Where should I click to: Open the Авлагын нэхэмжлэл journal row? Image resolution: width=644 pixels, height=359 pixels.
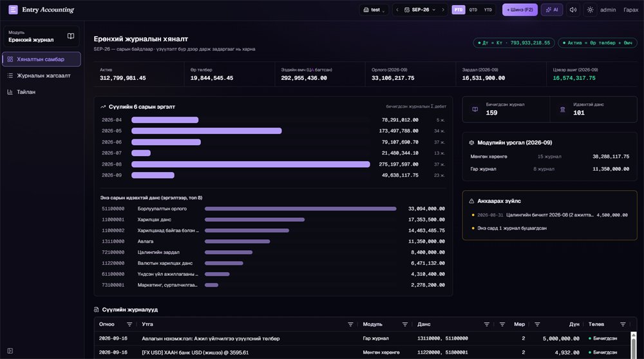[x=362, y=338]
